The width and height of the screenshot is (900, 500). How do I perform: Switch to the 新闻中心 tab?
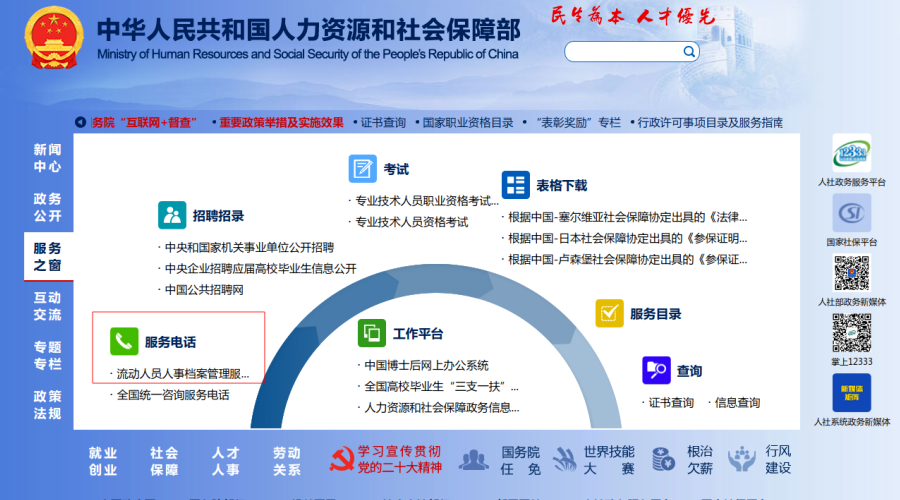pyautogui.click(x=47, y=158)
